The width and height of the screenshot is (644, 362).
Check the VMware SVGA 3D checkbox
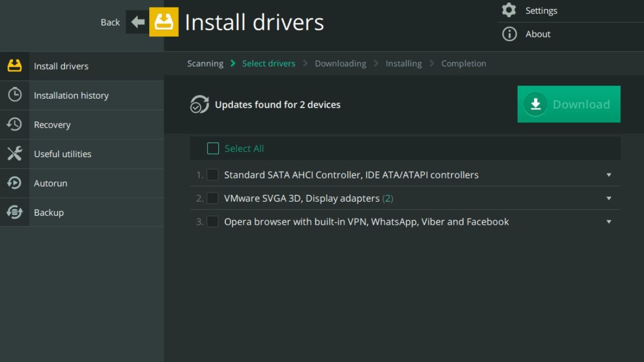point(213,198)
